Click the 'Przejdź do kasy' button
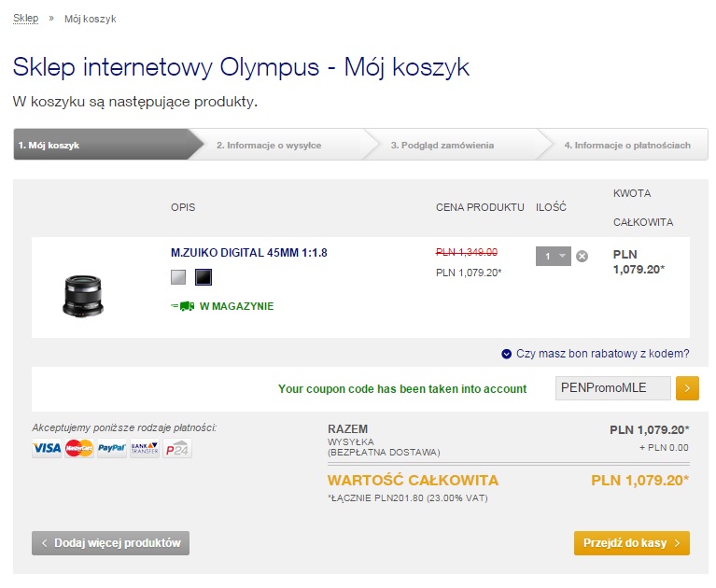Screen dimensions: 716x588 point(631,543)
